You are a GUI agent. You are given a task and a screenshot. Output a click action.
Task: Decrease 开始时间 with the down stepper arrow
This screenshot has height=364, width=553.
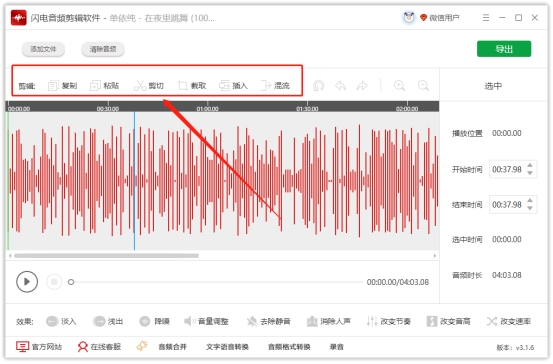click(x=530, y=173)
